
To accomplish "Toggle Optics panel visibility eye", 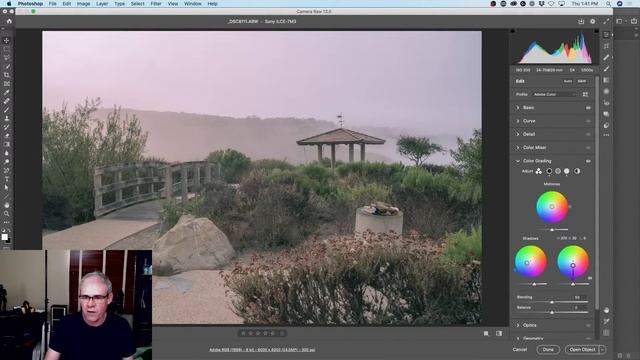I will (588, 325).
